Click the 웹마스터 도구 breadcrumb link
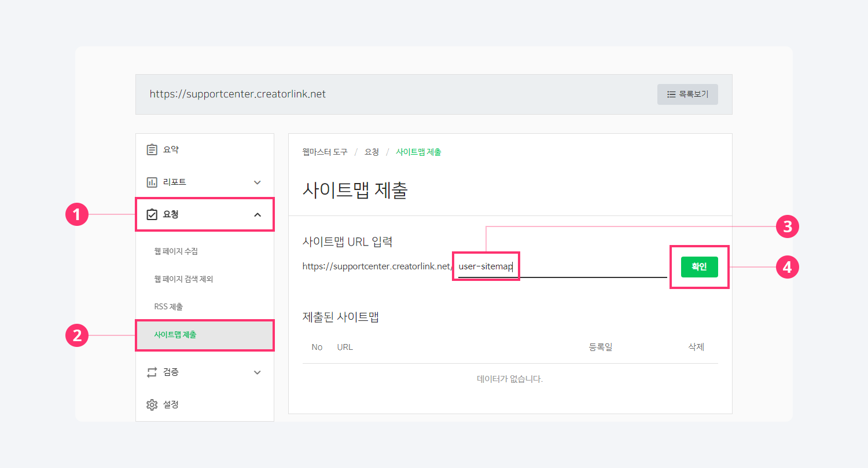This screenshot has width=868, height=468. [325, 152]
